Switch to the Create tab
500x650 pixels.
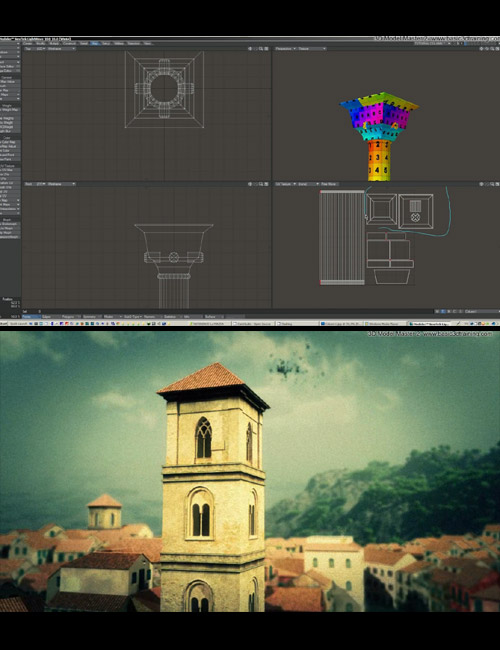click(28, 43)
